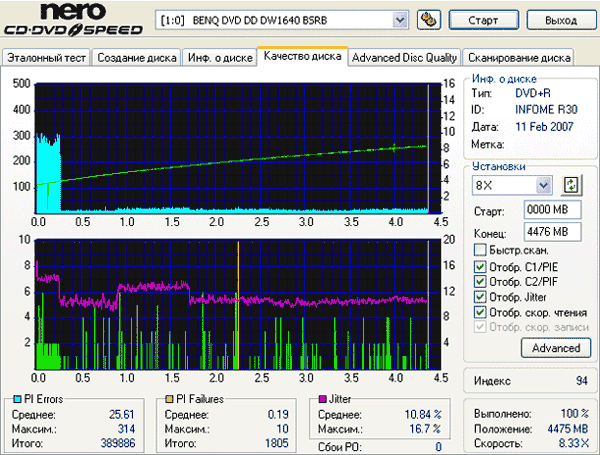Open Advanced Disc Quality tab
This screenshot has width=600, height=455.
click(x=404, y=58)
